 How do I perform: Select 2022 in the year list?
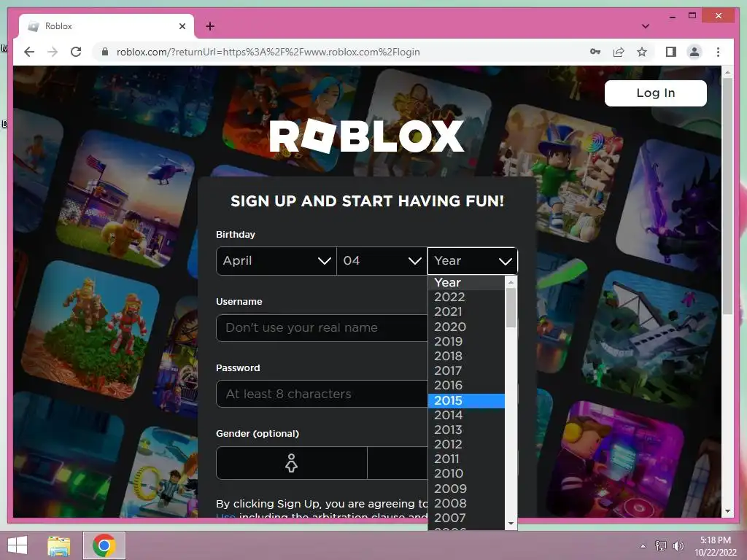coord(466,297)
